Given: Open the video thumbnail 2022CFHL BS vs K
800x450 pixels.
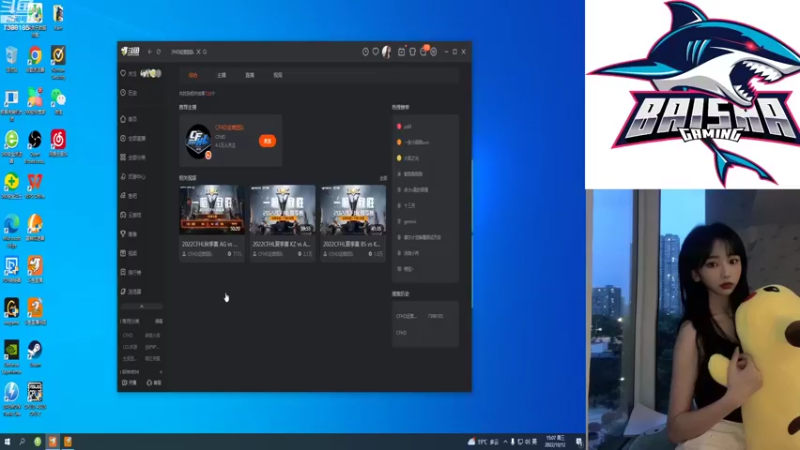Looking at the screenshot, I should pos(353,210).
